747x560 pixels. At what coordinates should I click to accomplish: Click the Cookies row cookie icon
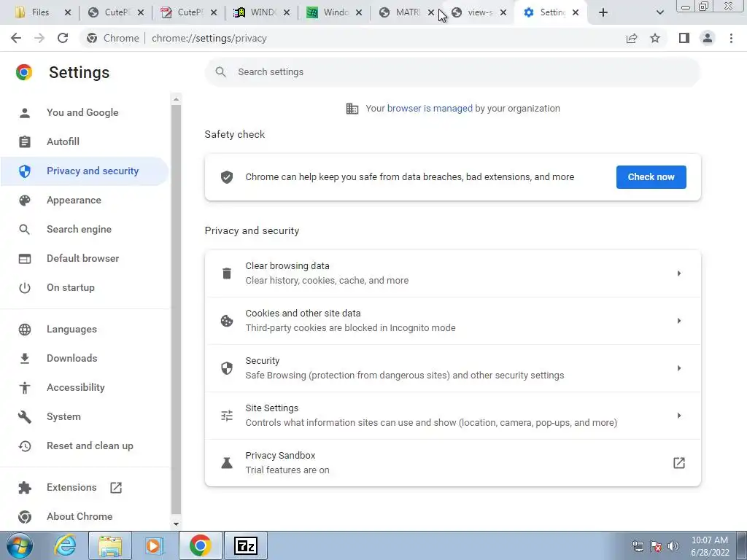[227, 321]
